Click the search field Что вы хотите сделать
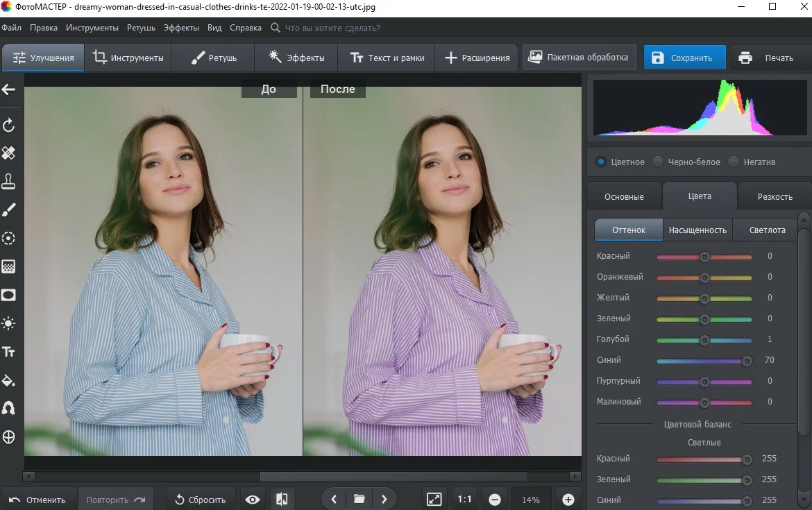Screen dimensions: 812x510 332,28
